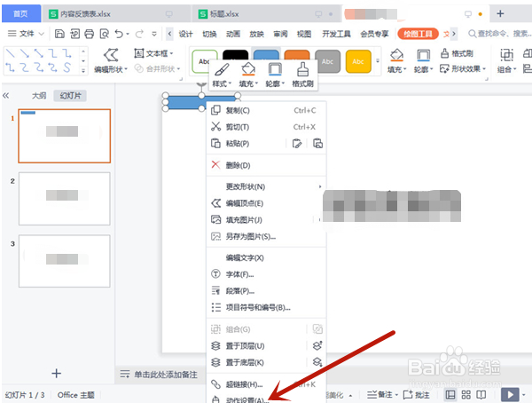Switch to Normal view icon in status bar
Viewport: 532px width, 403px height.
450,395
